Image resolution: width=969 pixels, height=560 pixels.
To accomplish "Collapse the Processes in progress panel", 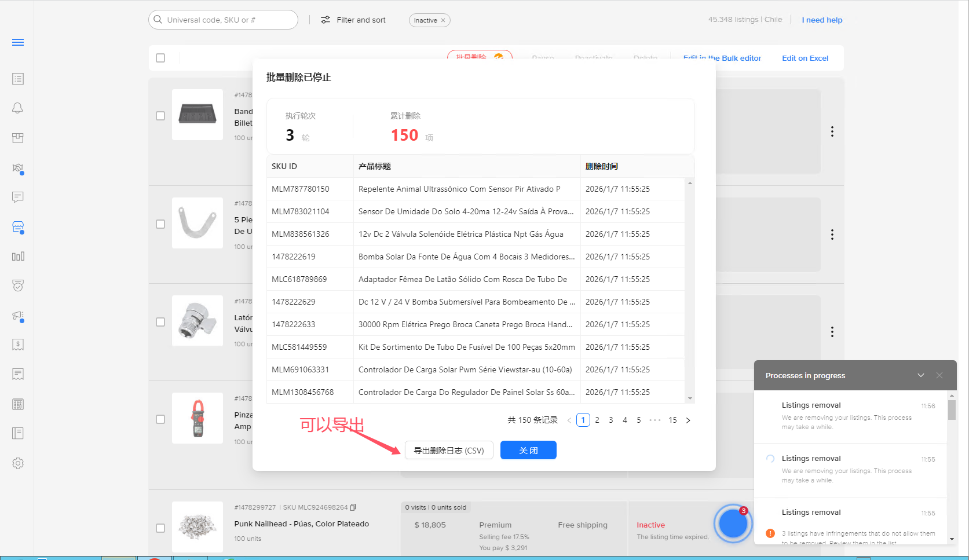I will coord(921,375).
